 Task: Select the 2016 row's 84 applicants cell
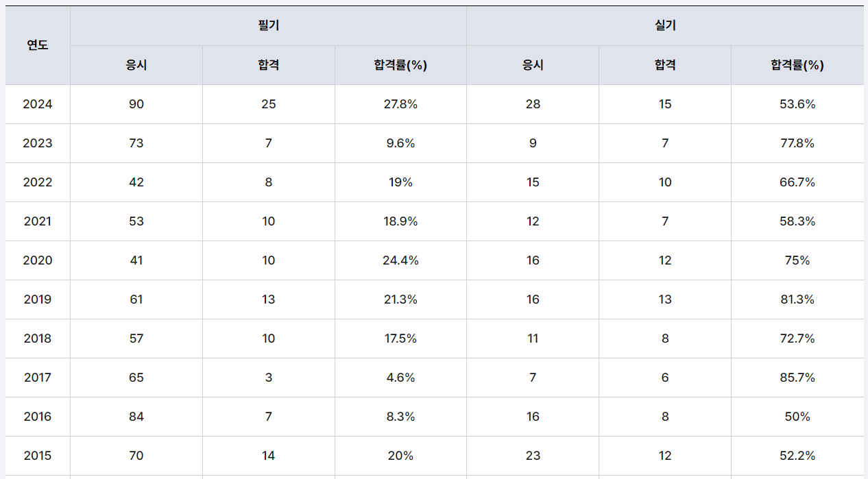136,417
